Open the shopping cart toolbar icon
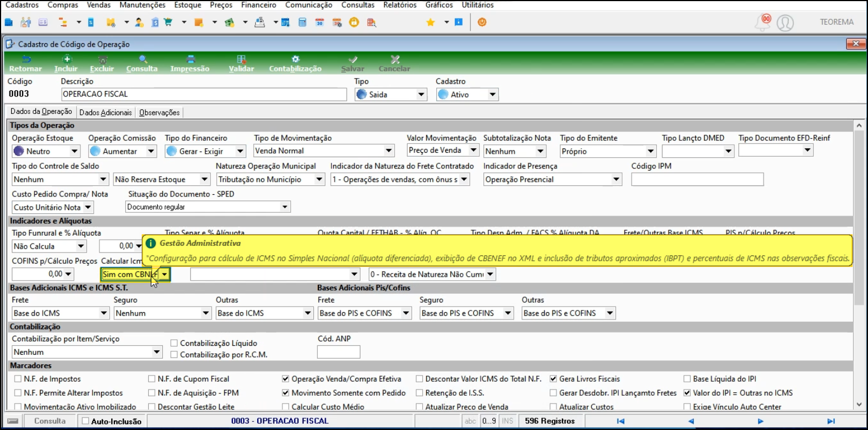The height and width of the screenshot is (430, 868). pos(167,22)
